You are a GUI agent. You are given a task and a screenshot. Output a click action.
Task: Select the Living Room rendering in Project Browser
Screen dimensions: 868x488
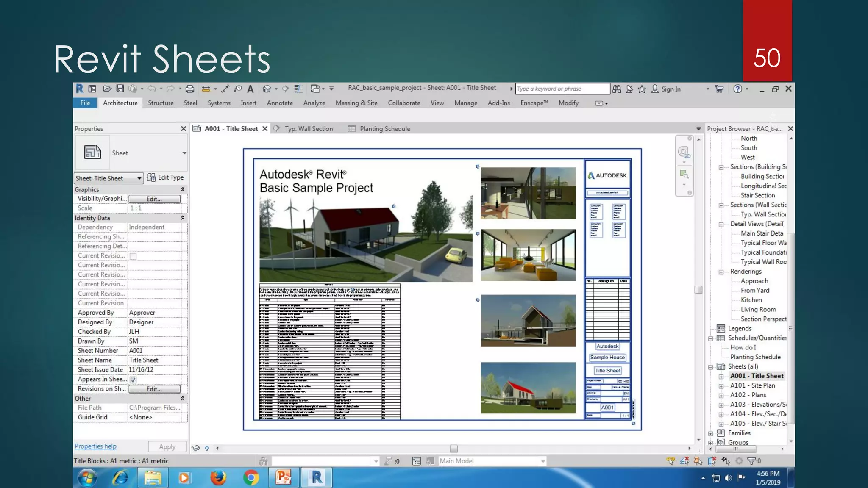pos(758,310)
